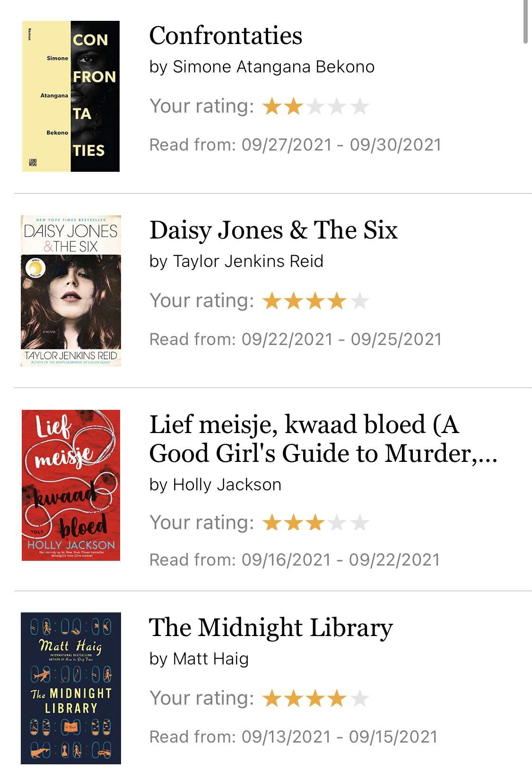
Task: Tap the Lief meisje kwaad bloed cover
Action: click(71, 485)
